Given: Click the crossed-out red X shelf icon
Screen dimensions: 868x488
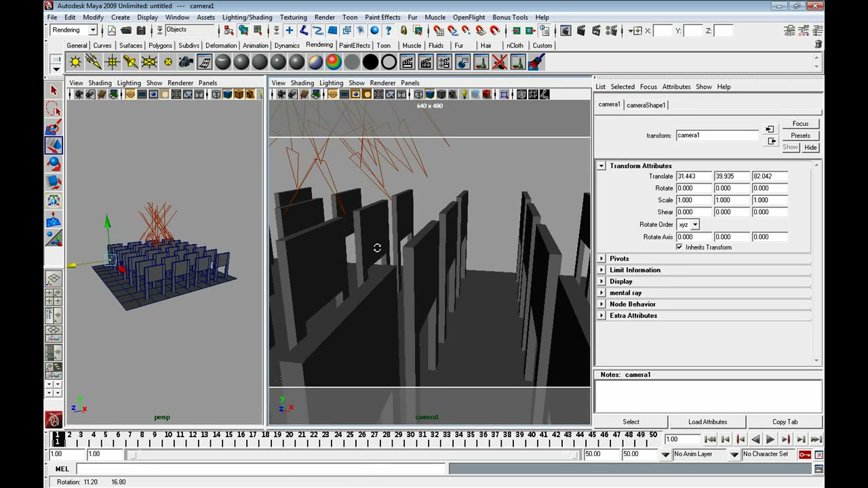Looking at the screenshot, I should 500,62.
